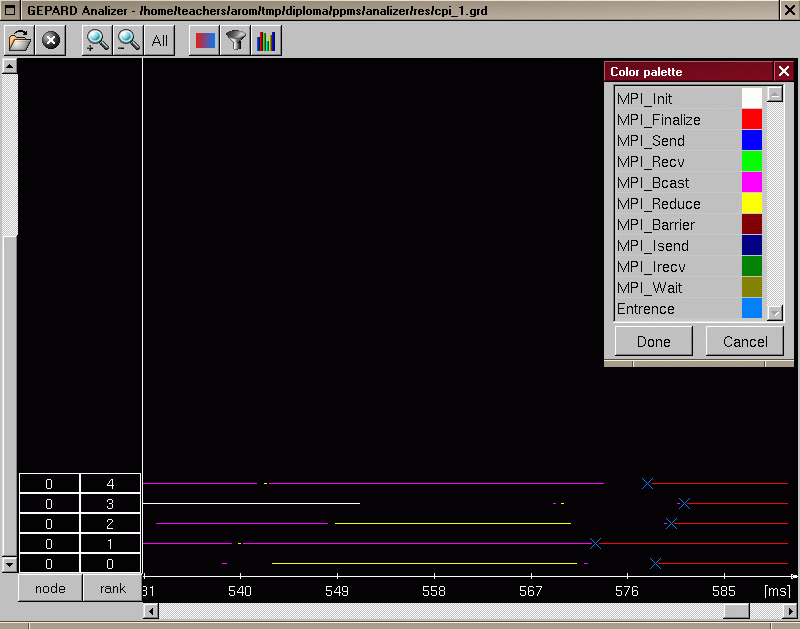Click the node column header
The height and width of the screenshot is (629, 800).
50,589
